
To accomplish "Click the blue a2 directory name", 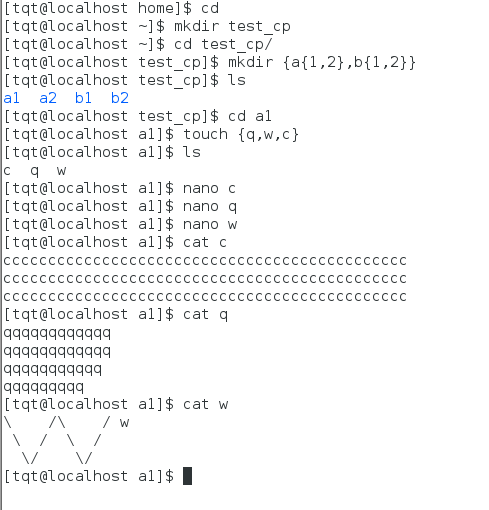I will tap(48, 98).
